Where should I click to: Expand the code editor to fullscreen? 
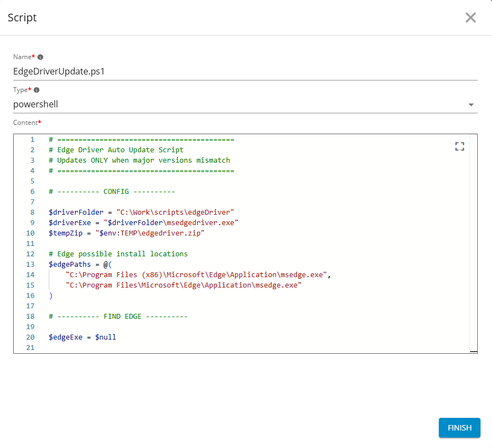tap(460, 146)
